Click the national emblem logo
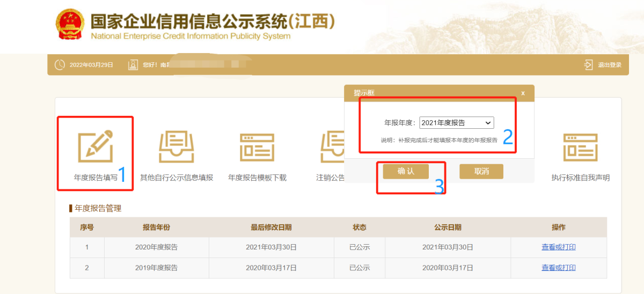Screen dimensions: 644x294 [x=70, y=24]
